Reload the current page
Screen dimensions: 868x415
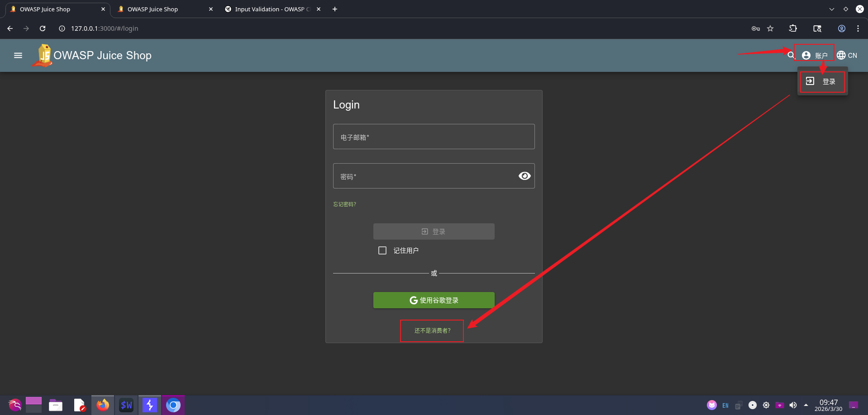43,28
